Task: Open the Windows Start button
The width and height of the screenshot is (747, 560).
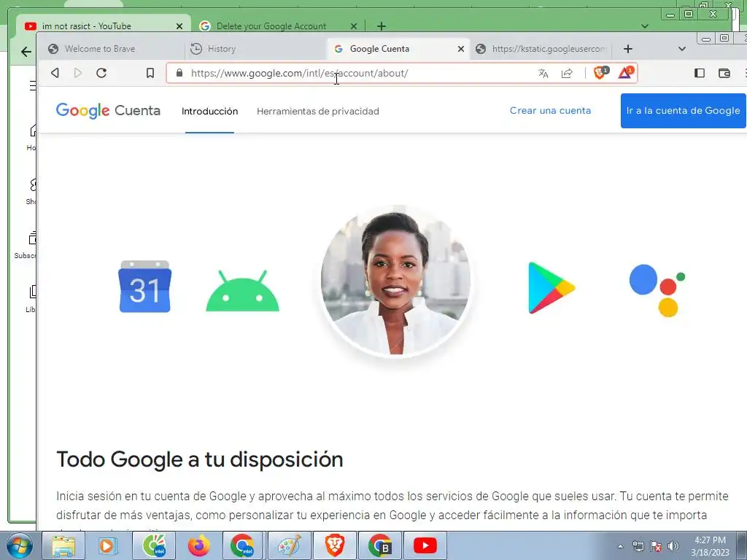Action: tap(20, 545)
